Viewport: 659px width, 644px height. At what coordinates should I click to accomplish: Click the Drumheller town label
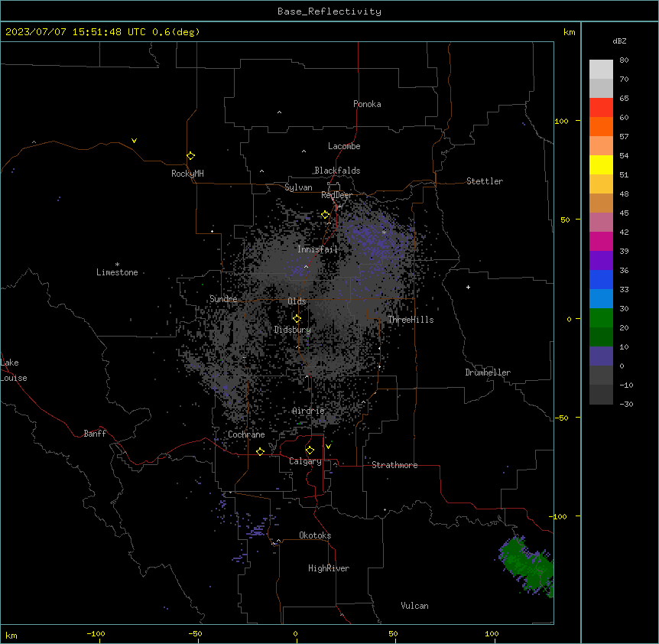(x=488, y=372)
